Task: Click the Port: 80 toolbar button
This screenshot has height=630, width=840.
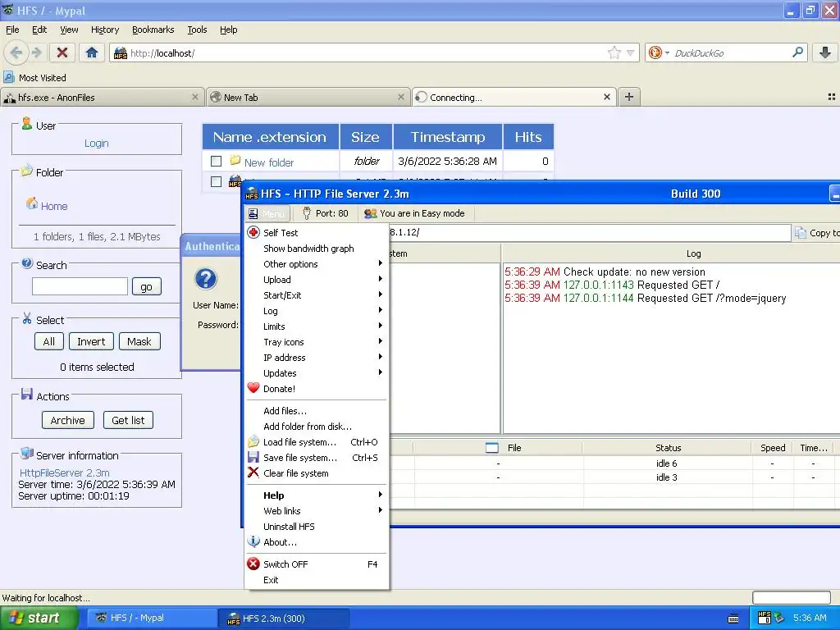Action: (x=325, y=213)
